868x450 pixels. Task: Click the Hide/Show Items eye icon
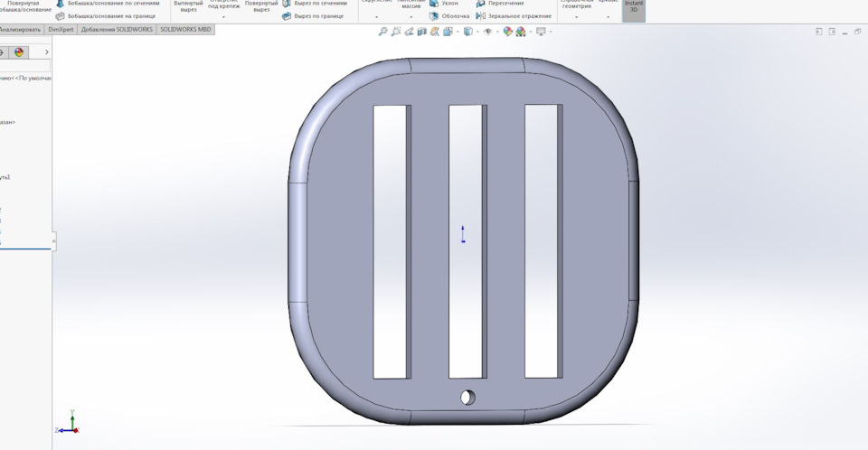487,33
